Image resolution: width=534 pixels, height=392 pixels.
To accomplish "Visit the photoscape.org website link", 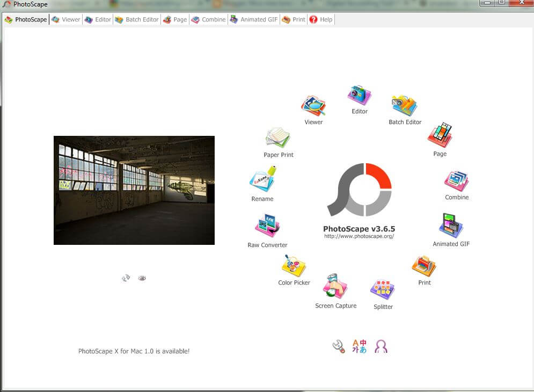I will (359, 236).
